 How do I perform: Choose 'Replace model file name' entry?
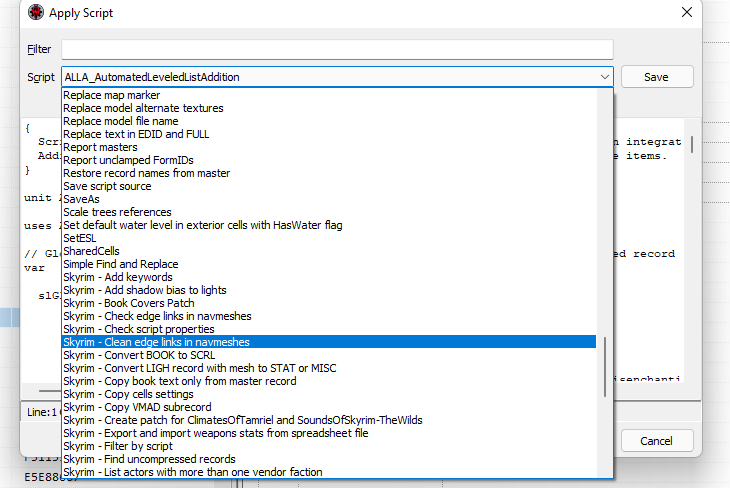coord(329,121)
